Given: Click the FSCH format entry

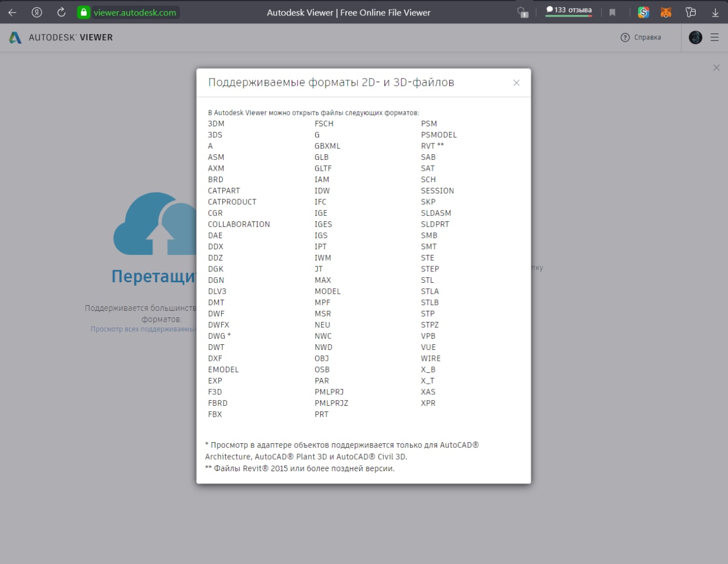Looking at the screenshot, I should click(324, 123).
